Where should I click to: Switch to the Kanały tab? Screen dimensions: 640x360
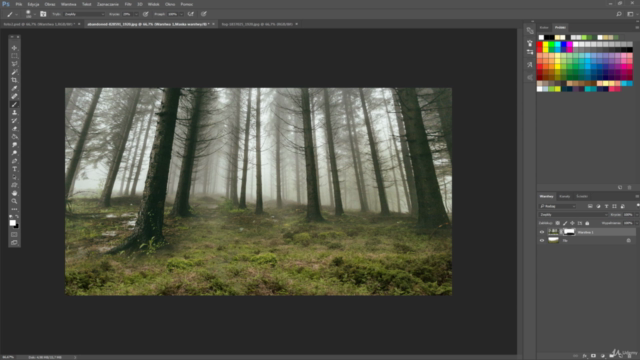pyautogui.click(x=564, y=196)
